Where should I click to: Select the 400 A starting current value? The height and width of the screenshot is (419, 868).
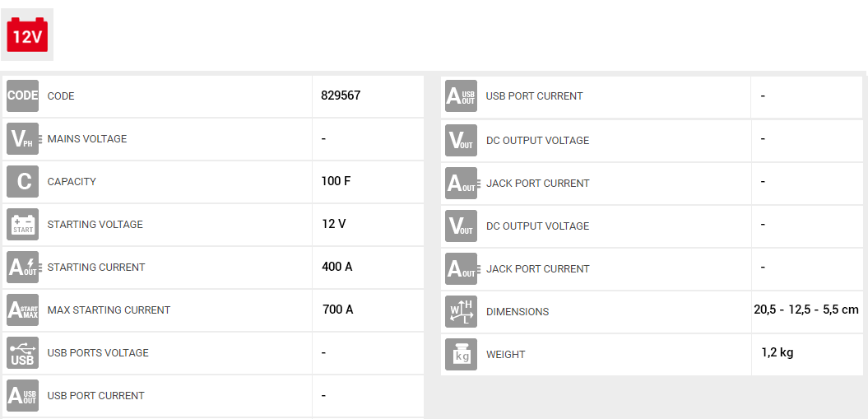point(337,267)
